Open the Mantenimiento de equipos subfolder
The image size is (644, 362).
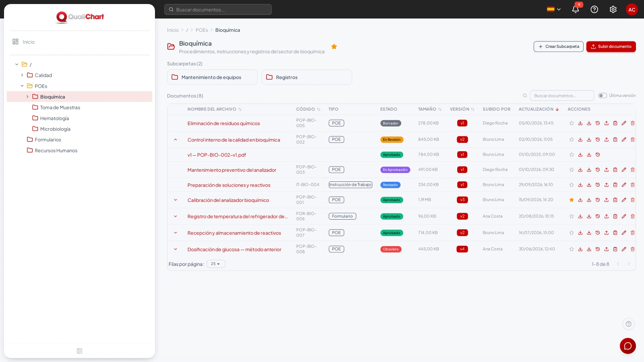point(212,77)
